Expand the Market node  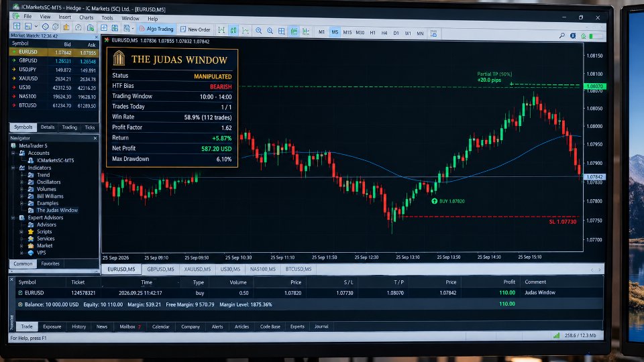(x=21, y=246)
